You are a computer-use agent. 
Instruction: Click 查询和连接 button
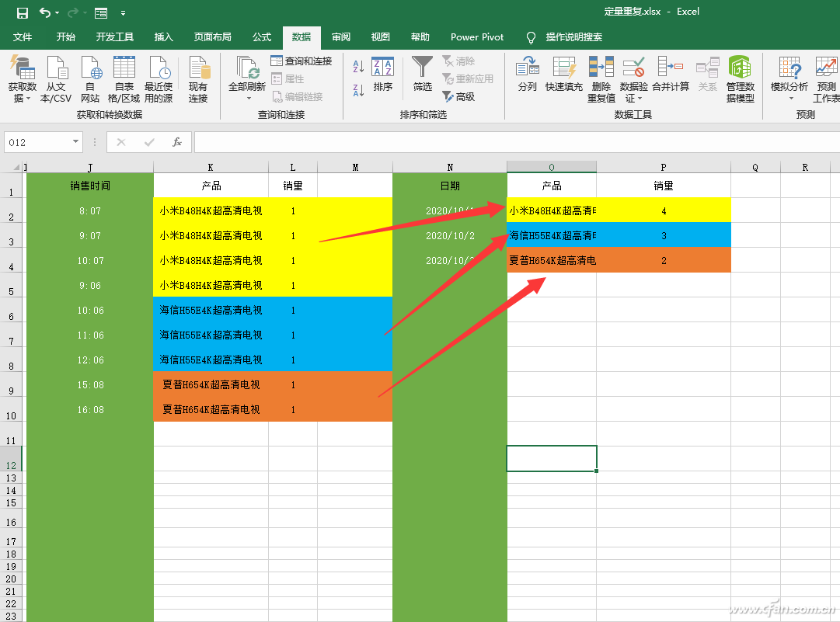(x=301, y=61)
